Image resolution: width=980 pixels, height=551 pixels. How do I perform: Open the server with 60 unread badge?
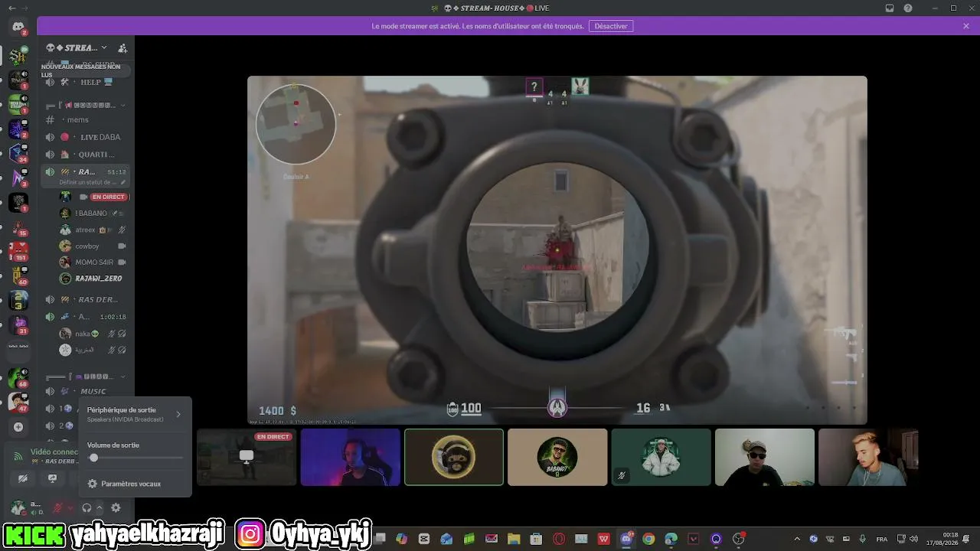18,275
